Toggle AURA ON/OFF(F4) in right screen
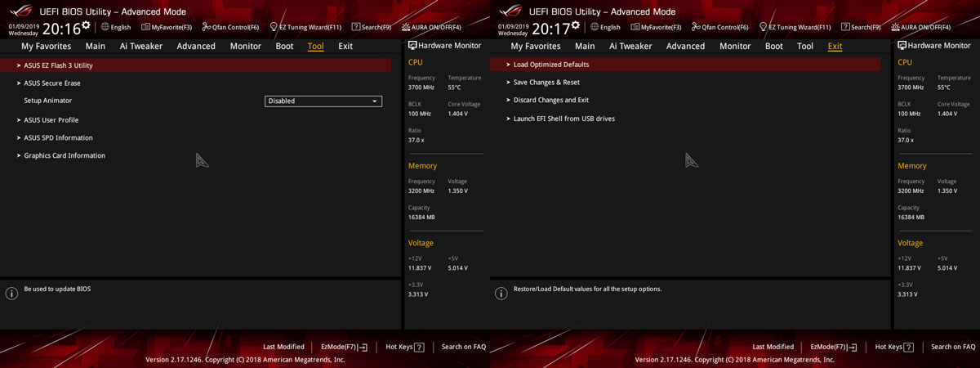The height and width of the screenshot is (368, 980). [921, 27]
